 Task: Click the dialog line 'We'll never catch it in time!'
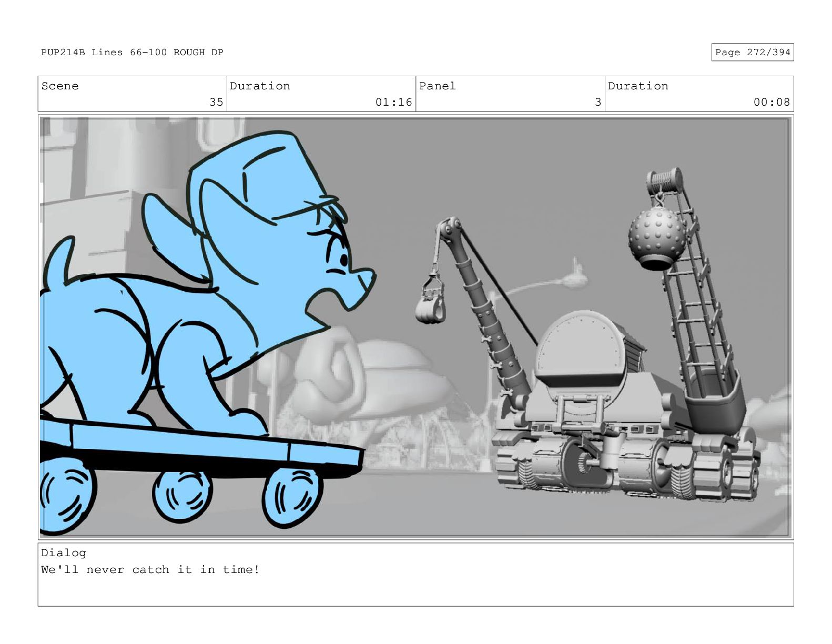coord(150,569)
